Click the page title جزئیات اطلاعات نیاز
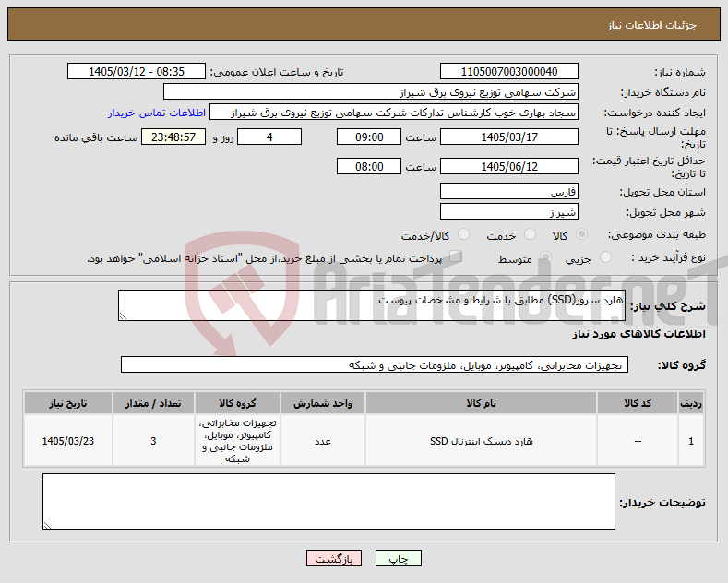This screenshot has height=583, width=728. [651, 25]
